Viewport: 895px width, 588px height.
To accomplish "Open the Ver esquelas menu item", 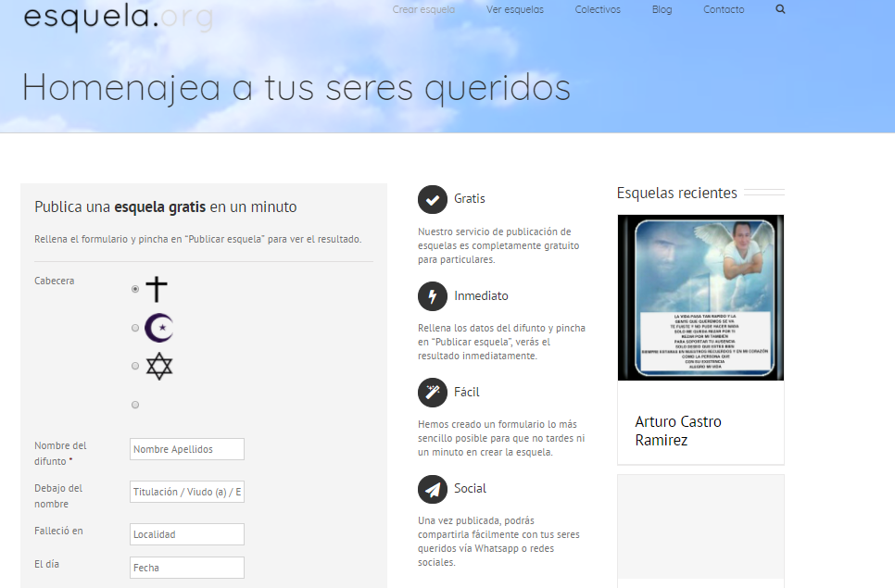I will click(x=515, y=9).
